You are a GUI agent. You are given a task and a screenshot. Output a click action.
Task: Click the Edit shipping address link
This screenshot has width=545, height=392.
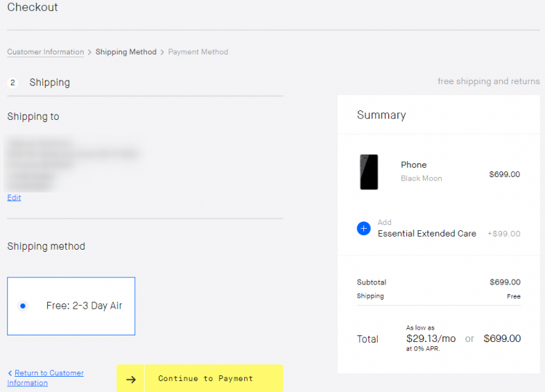point(14,197)
